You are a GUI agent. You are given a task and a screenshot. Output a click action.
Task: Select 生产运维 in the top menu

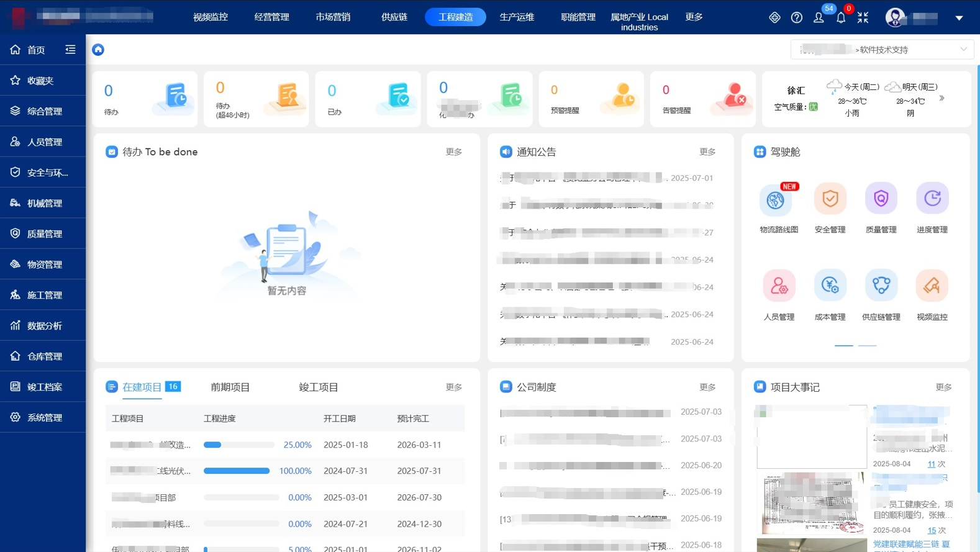pos(517,17)
